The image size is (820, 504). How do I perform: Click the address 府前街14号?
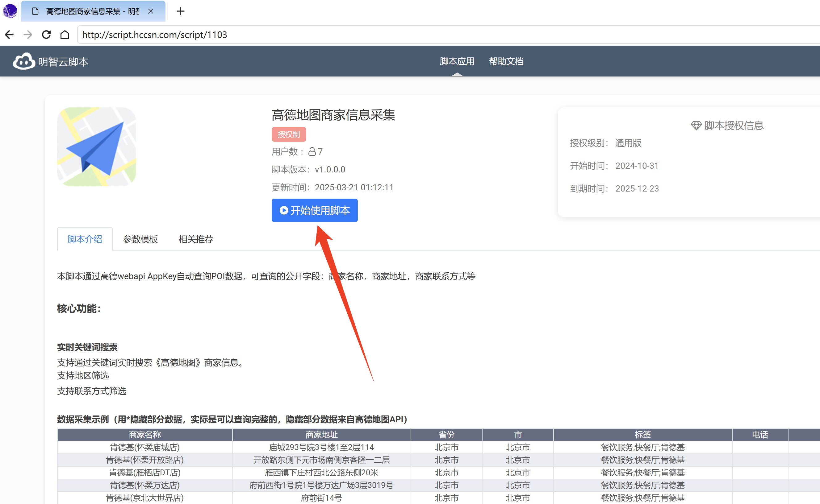tap(322, 498)
